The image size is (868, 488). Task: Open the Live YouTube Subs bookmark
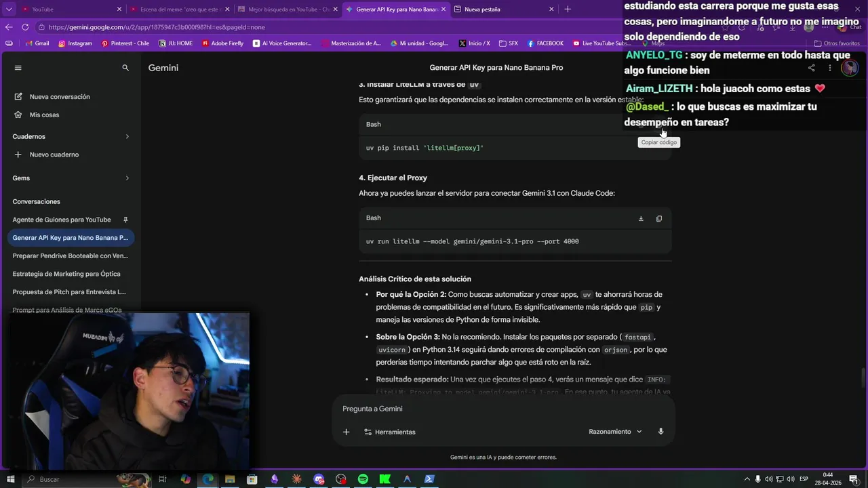601,43
